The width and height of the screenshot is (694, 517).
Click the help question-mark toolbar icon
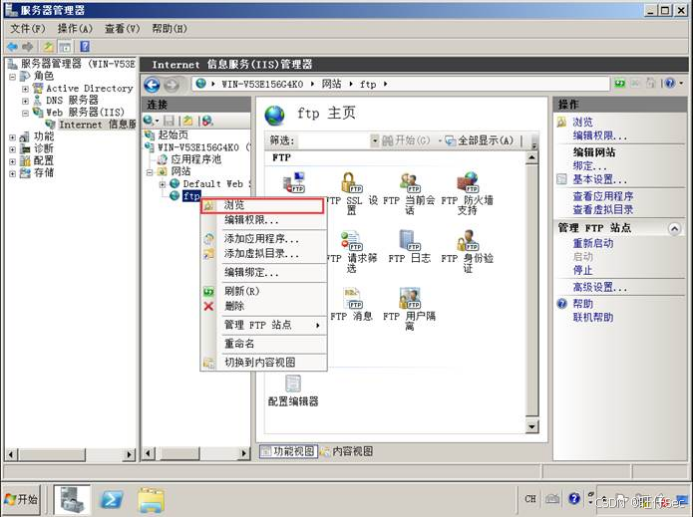tap(85, 46)
